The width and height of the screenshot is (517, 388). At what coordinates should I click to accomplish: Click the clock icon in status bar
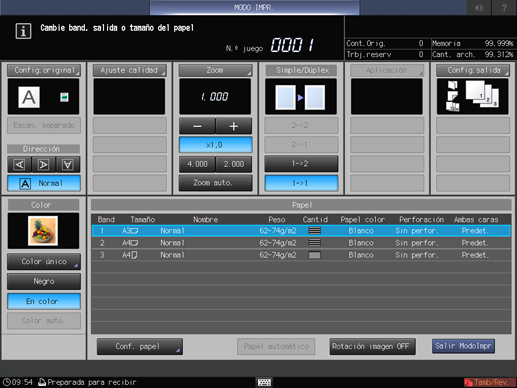pyautogui.click(x=7, y=382)
